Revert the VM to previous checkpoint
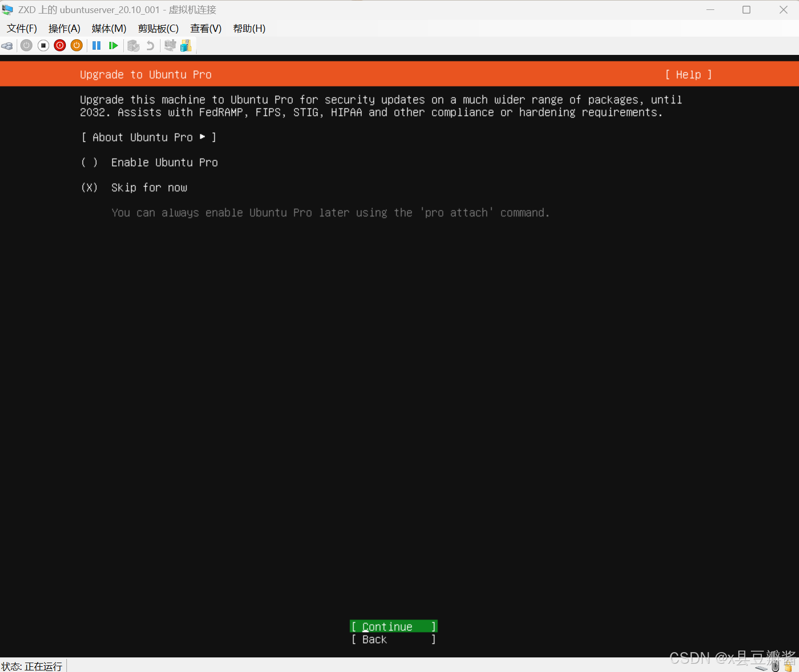The width and height of the screenshot is (799, 672). (150, 45)
